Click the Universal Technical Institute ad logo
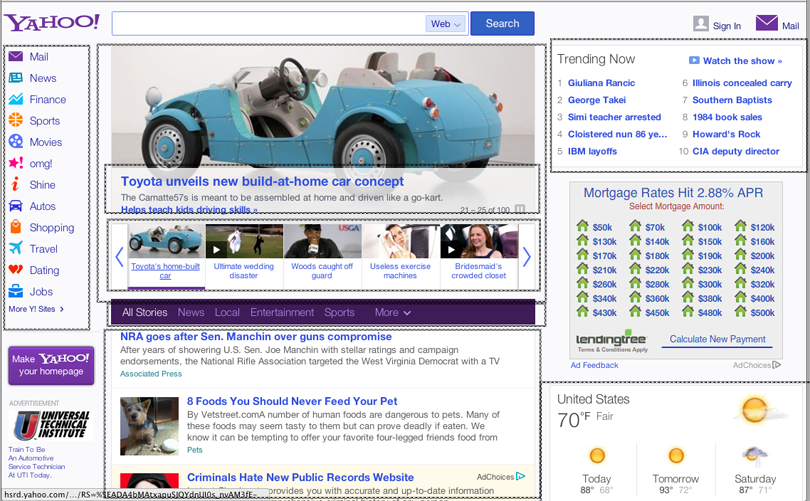 coord(52,425)
